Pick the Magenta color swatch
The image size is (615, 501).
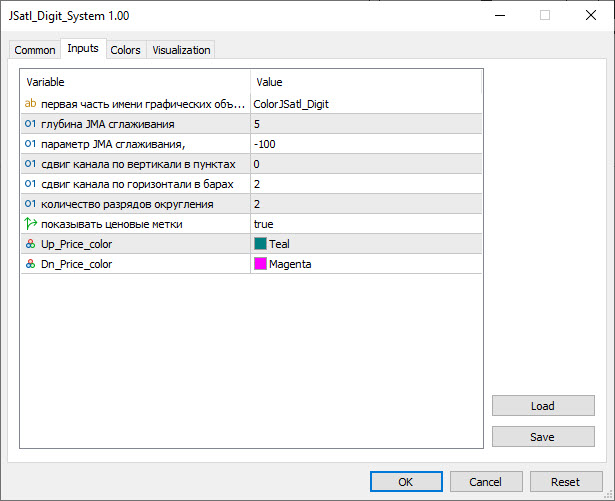tap(260, 264)
